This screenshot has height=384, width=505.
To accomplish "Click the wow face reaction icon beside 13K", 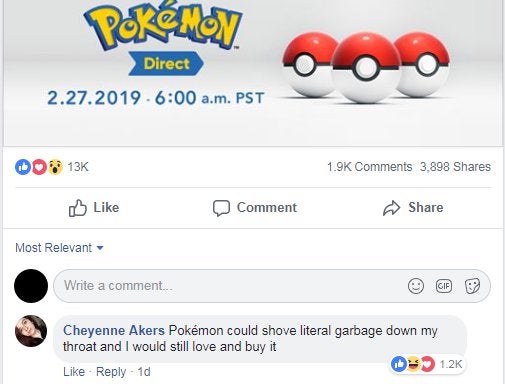I will [x=55, y=167].
